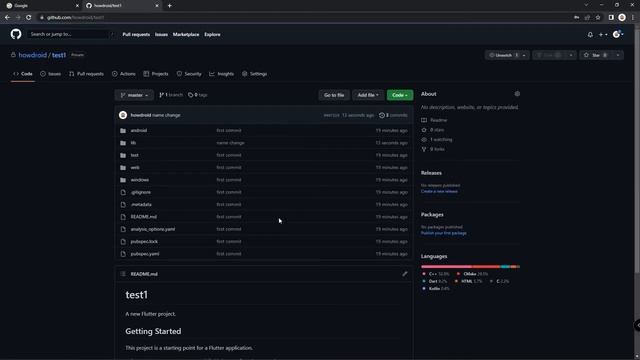Image resolution: width=640 pixels, height=360 pixels.
Task: Edit README.md with the pencil icon
Action: pos(404,274)
